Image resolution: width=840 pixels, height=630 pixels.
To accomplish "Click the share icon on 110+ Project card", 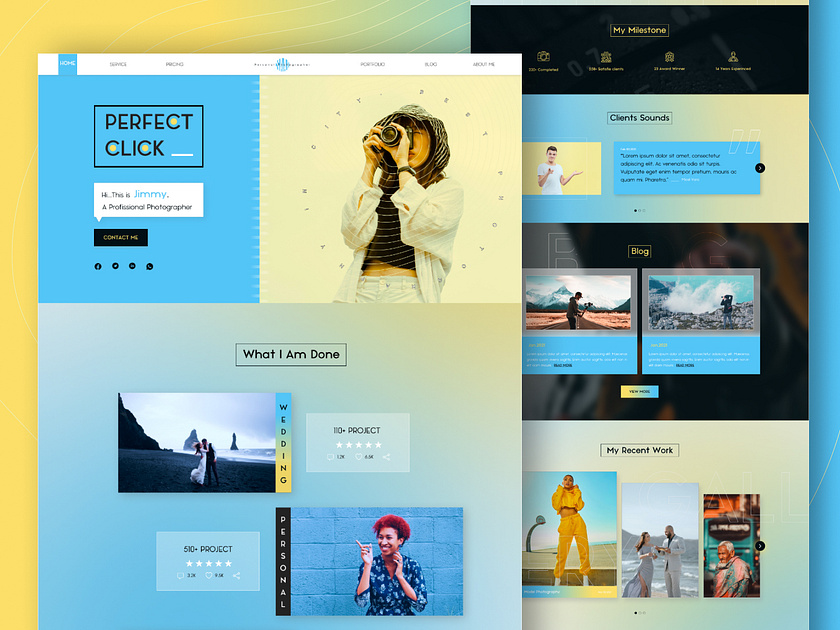I will [x=386, y=456].
